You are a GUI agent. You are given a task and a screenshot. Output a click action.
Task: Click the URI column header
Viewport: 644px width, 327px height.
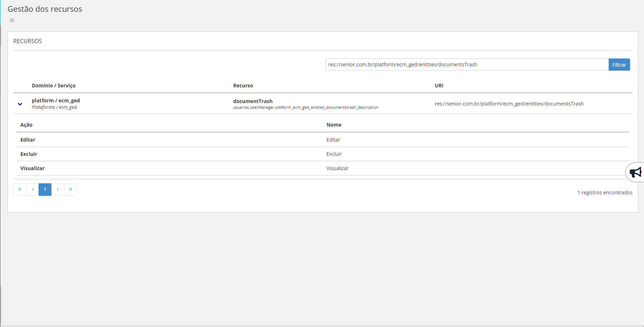pos(439,86)
